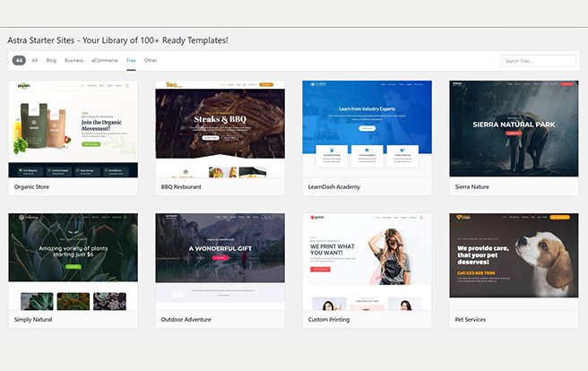The height and width of the screenshot is (371, 588).
Task: Choose the BBQ Restaurant template thumbnail
Action: (220, 129)
